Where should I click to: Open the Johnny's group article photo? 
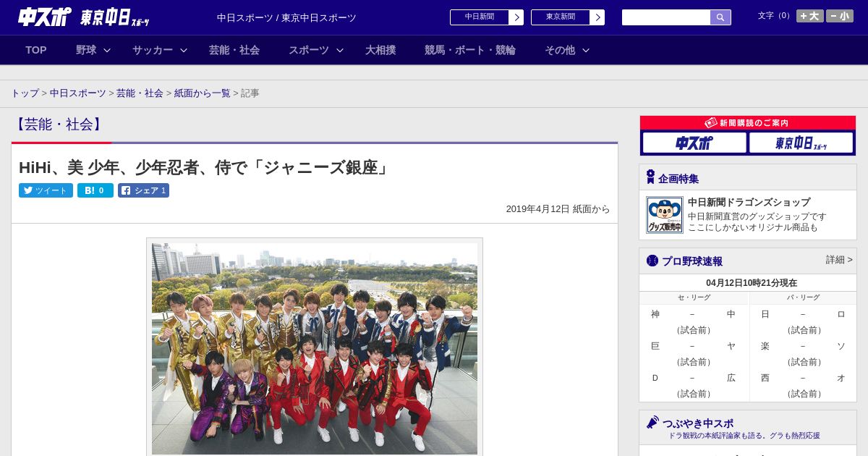click(315, 348)
